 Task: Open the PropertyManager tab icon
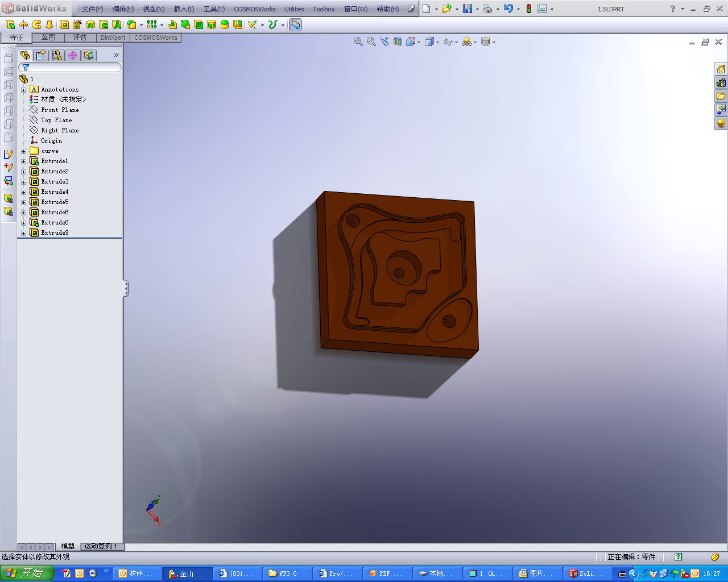pyautogui.click(x=41, y=55)
